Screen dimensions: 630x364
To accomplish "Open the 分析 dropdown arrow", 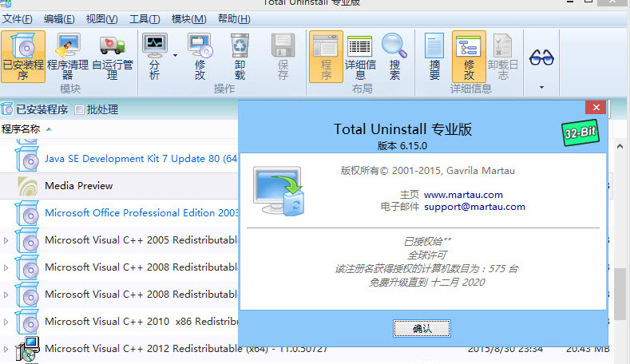I will click(x=175, y=55).
